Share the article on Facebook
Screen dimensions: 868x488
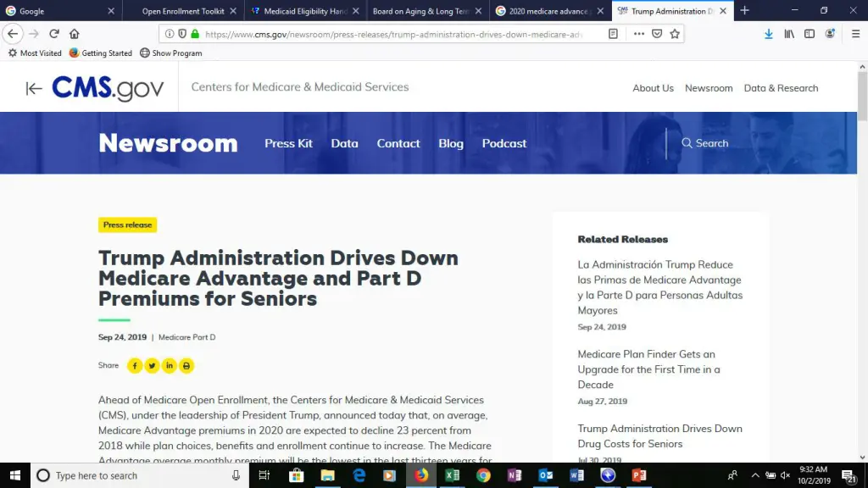coord(135,366)
